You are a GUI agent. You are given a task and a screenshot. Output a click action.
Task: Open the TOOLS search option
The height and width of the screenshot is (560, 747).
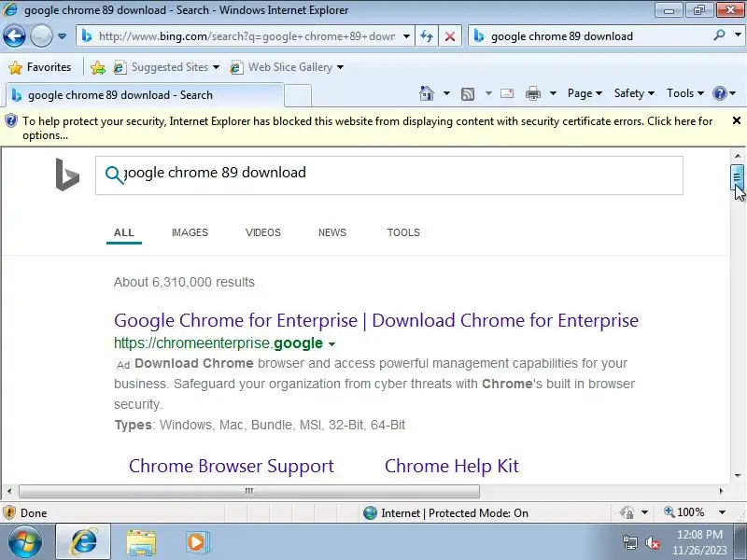click(403, 232)
